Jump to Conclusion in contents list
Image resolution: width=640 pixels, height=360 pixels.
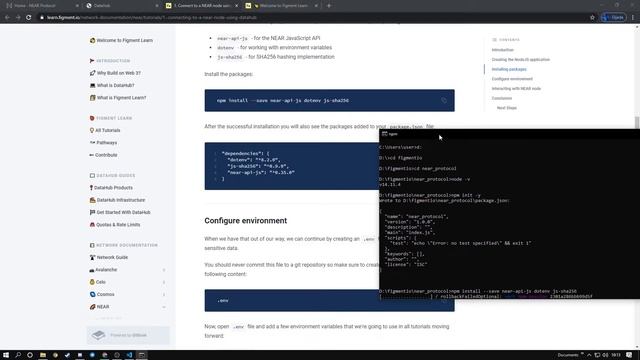pos(502,98)
